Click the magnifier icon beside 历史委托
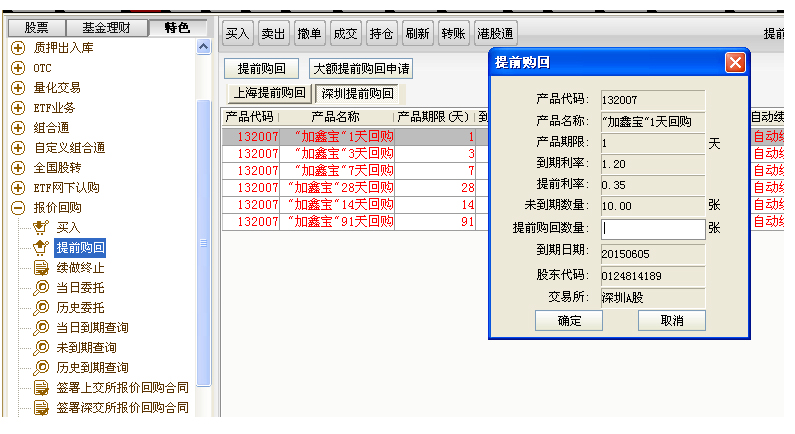This screenshot has height=434, width=795. (41, 308)
